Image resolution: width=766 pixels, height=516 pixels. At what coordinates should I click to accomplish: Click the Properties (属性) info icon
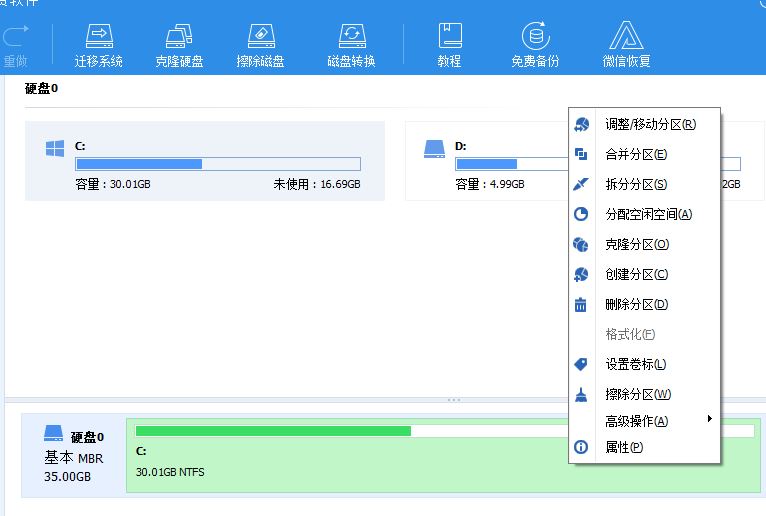(581, 447)
